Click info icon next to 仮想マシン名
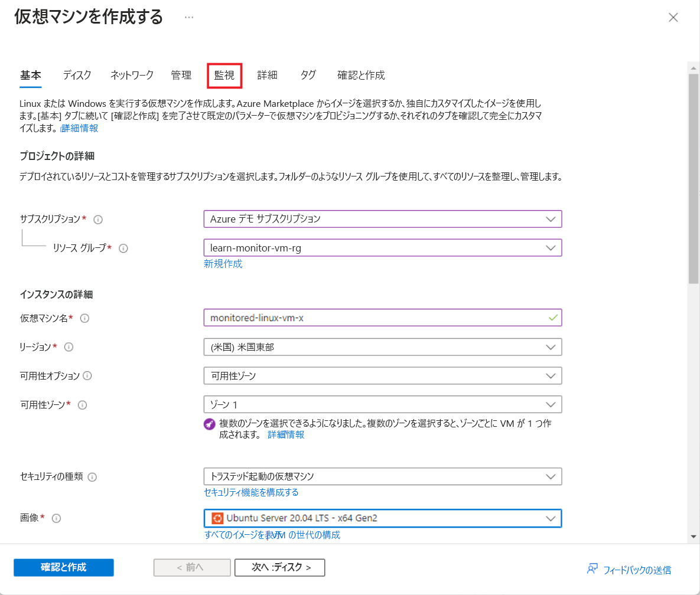Image resolution: width=700 pixels, height=595 pixels. [84, 318]
